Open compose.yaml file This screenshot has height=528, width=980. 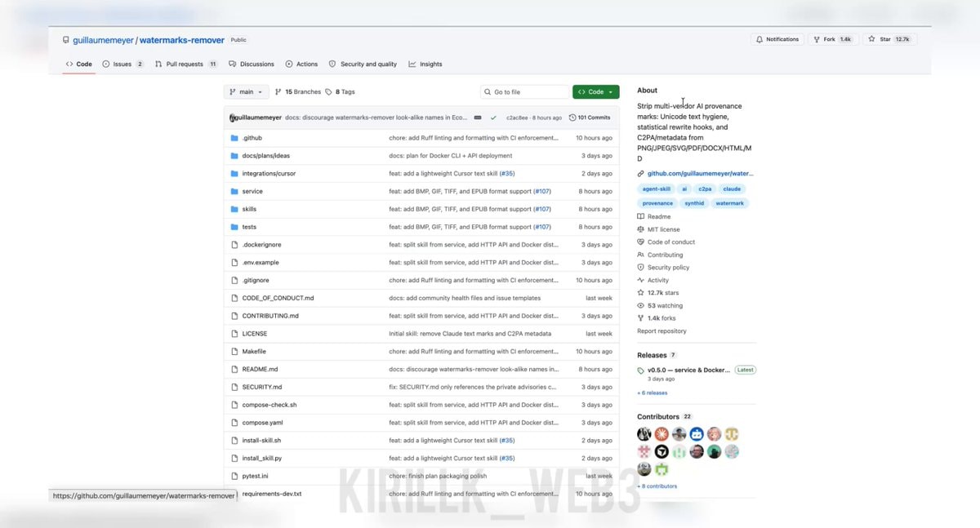[262, 423]
